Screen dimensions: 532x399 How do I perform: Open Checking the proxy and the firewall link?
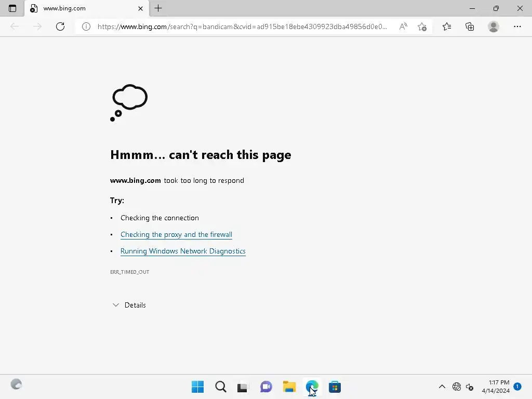176,234
